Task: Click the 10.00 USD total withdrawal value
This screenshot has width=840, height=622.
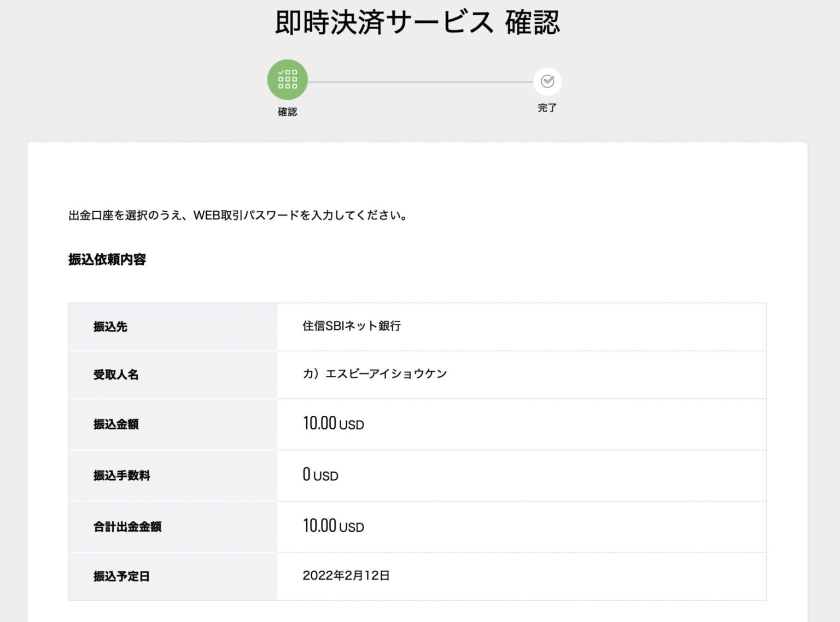Action: click(334, 526)
